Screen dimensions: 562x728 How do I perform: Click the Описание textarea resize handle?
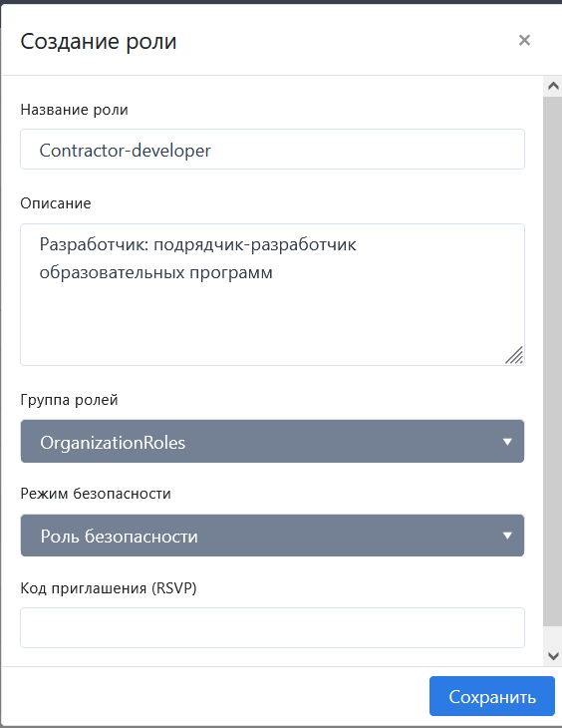pyautogui.click(x=514, y=355)
